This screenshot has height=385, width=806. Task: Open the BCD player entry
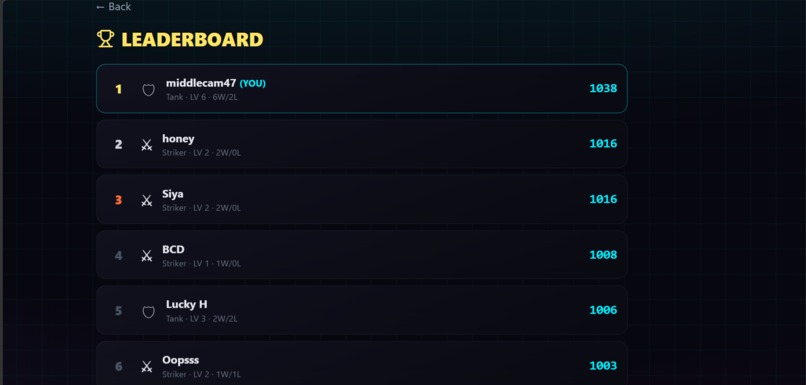[x=362, y=254]
